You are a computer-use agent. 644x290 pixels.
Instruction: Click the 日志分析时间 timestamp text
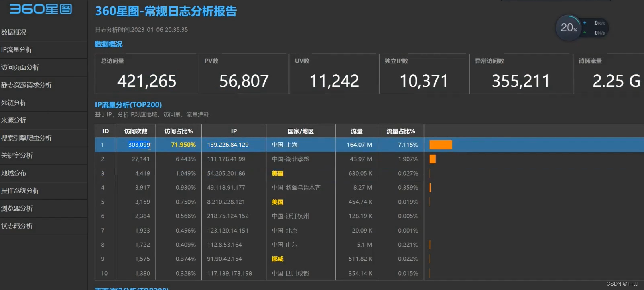[141, 30]
